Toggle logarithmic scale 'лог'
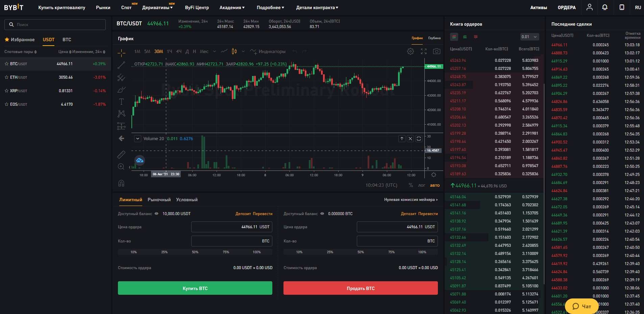Screen dimensions: 644x314 [x=422, y=185]
